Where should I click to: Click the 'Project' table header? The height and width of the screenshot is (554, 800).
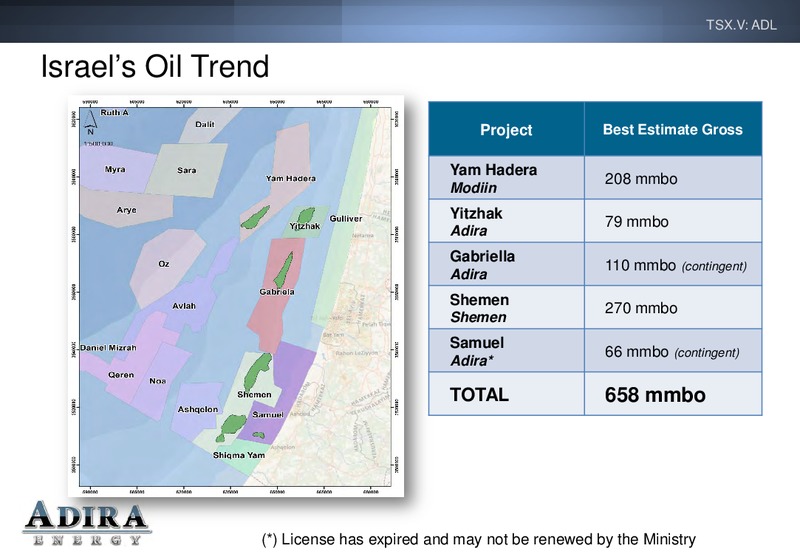pos(506,130)
